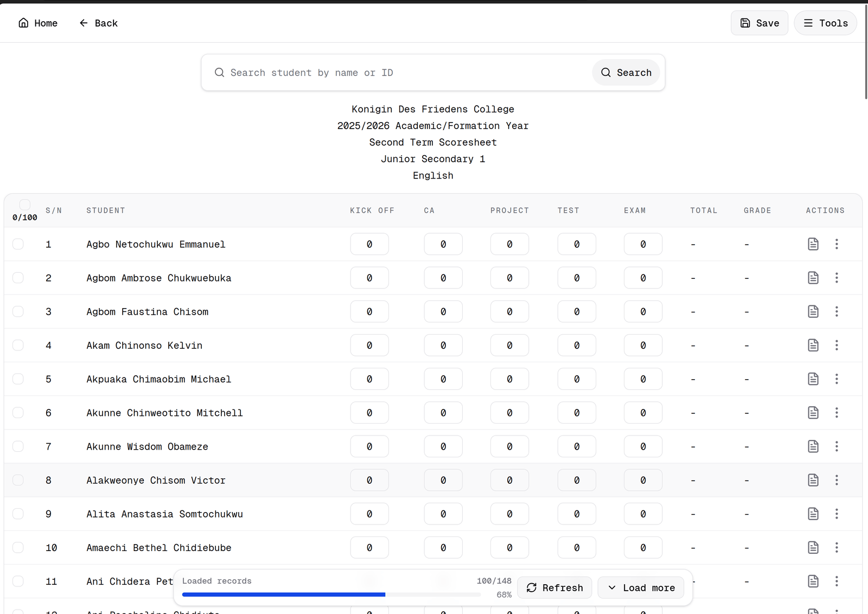Select the checkbox for Akunne Wisdom Obameze
Screen dimensions: 868x614
[18, 446]
